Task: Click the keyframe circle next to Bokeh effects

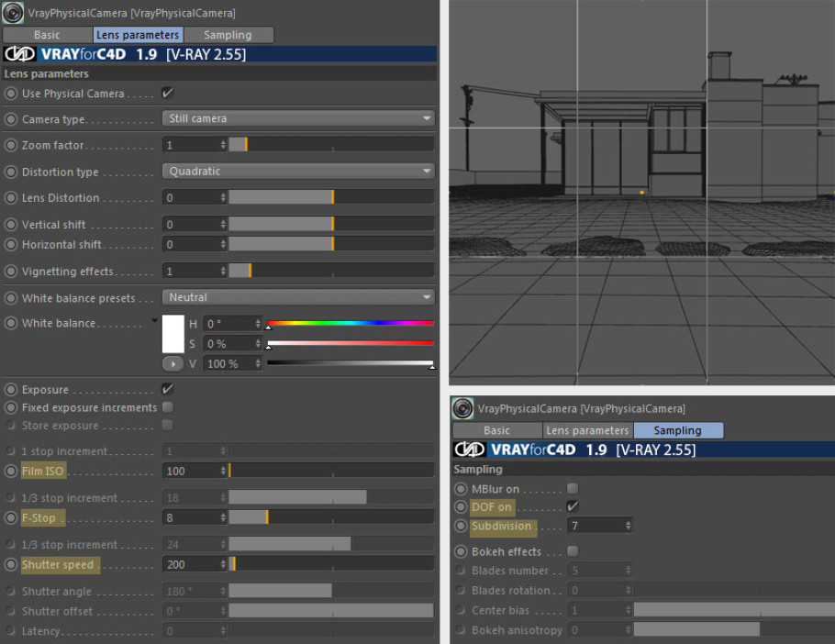Action: (x=461, y=551)
